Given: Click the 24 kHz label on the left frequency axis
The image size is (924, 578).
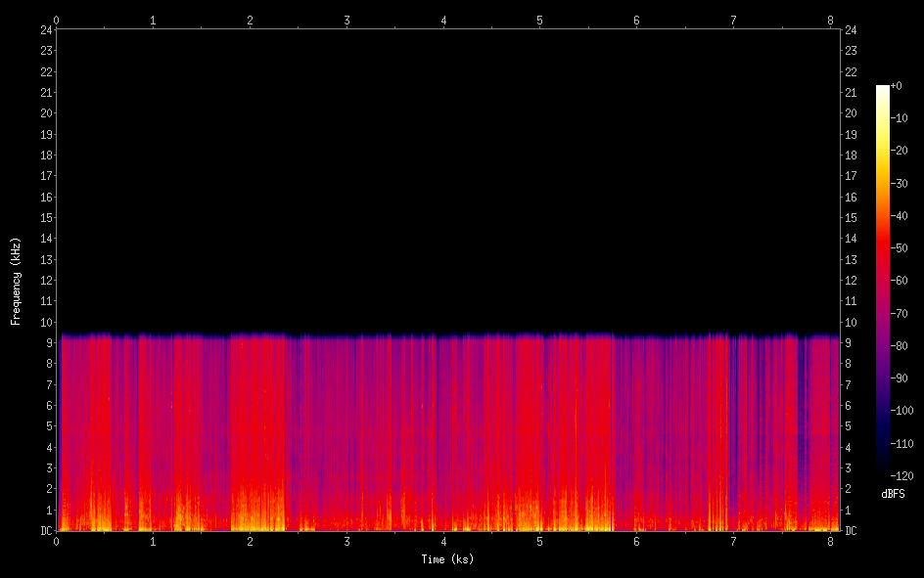Looking at the screenshot, I should point(45,29).
